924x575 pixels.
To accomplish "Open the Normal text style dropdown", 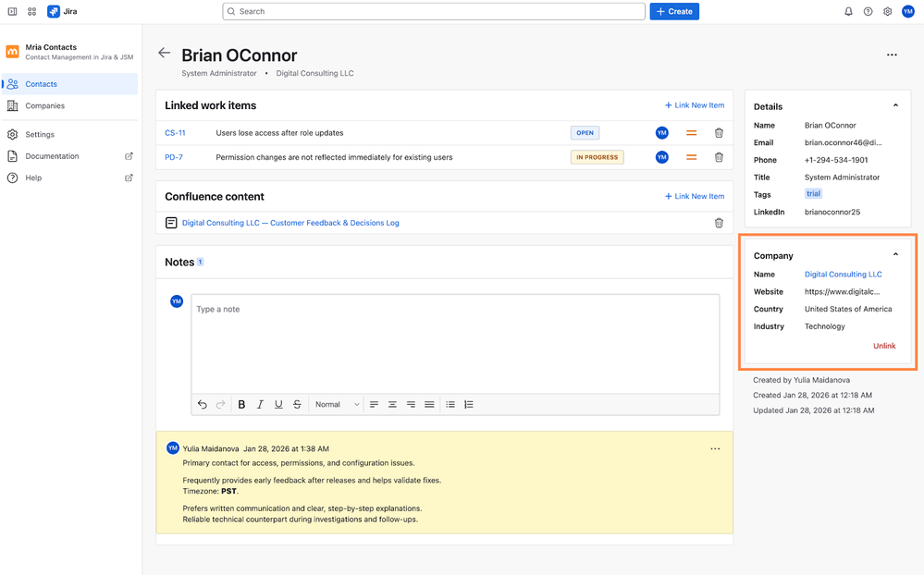I will click(337, 404).
